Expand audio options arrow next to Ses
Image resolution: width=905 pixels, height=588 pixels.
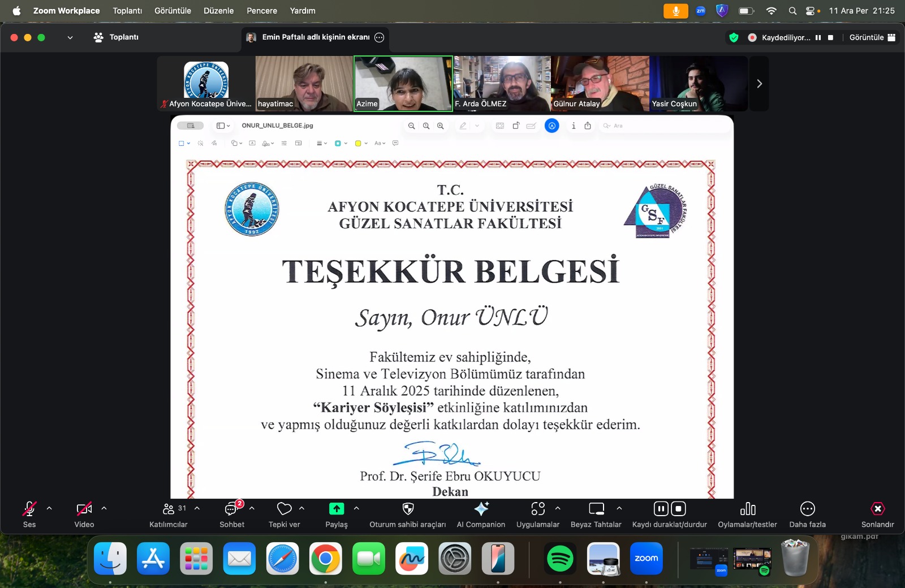[x=49, y=508]
